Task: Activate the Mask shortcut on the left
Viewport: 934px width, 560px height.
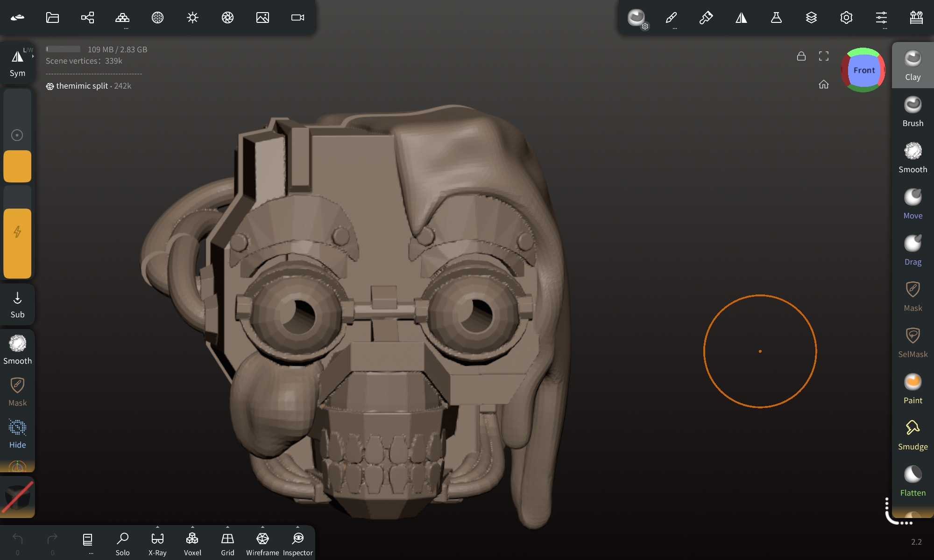Action: pos(17,392)
